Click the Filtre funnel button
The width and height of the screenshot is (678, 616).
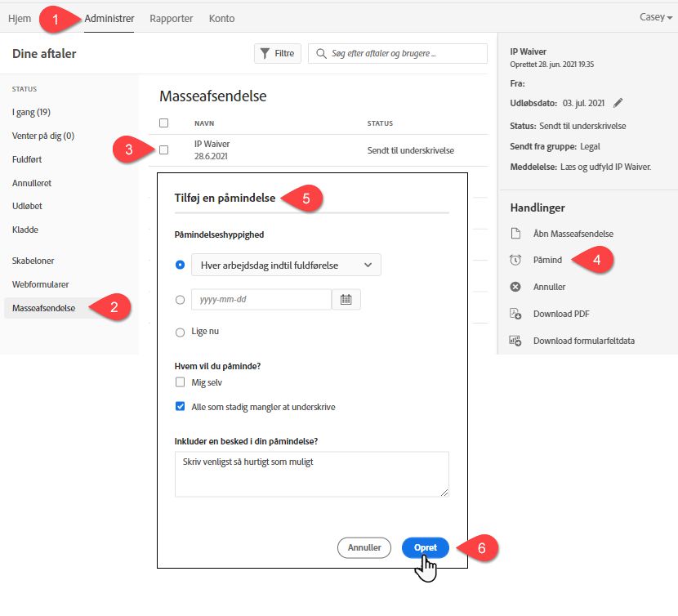[x=278, y=53]
